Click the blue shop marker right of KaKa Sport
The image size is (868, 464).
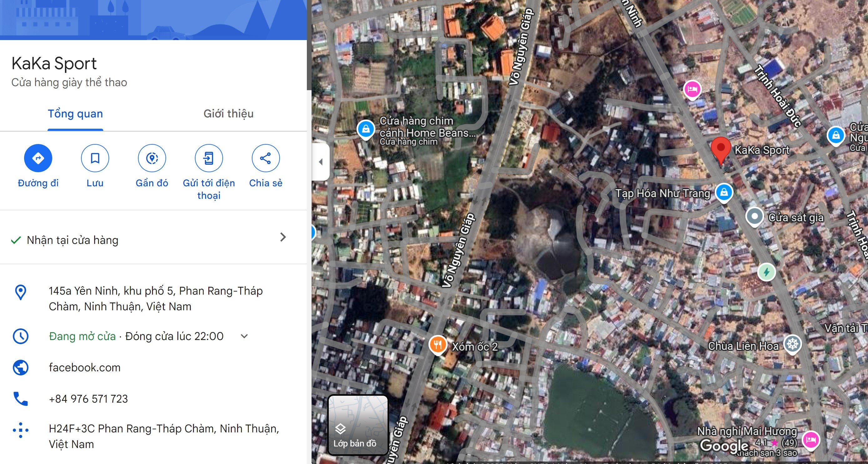point(836,136)
